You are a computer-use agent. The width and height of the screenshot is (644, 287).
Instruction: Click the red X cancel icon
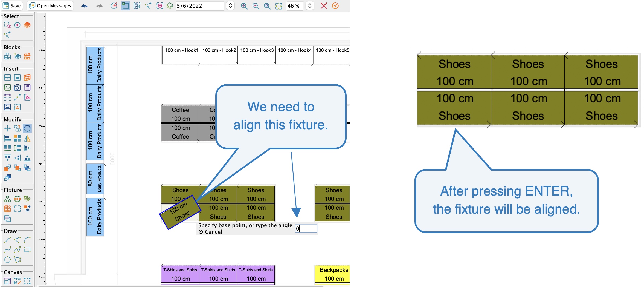(x=324, y=6)
